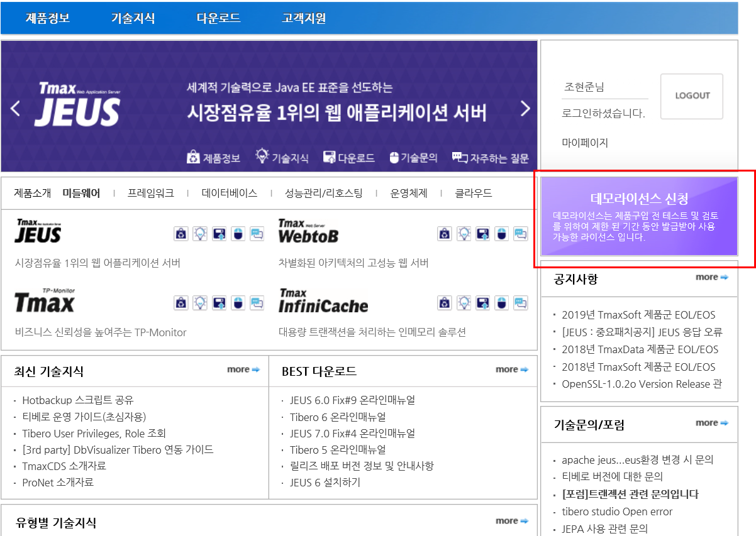Open JEUS tech inquiry mouse icon
The width and height of the screenshot is (756, 536).
238,234
